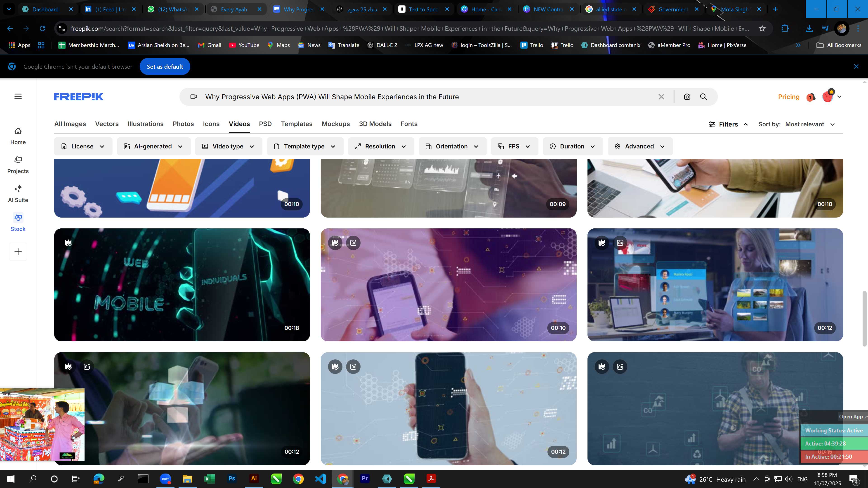This screenshot has width=868, height=488.
Task: Switch to All Images tab
Action: point(70,124)
